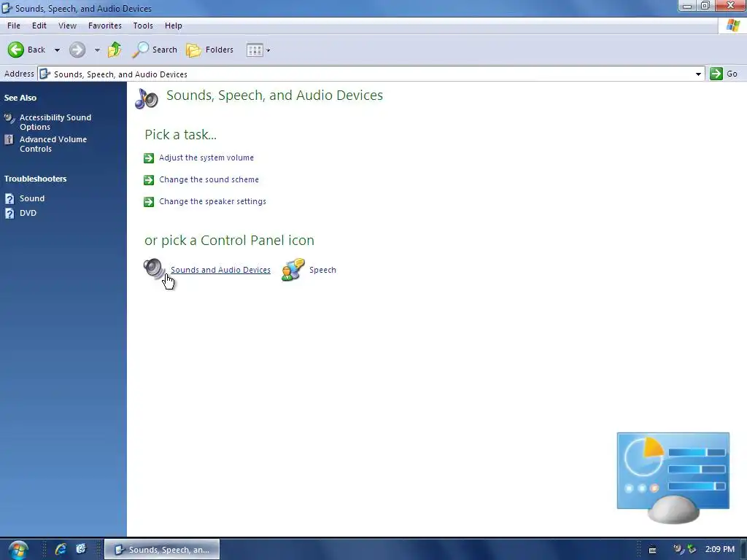
Task: Select Sounds, Speech taskbar window button
Action: coord(162,550)
